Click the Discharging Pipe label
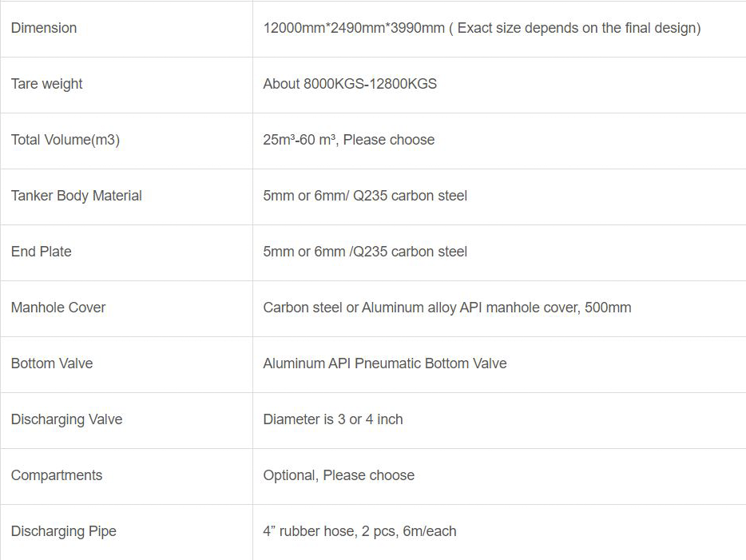Screen dimensions: 746x560 64,531
